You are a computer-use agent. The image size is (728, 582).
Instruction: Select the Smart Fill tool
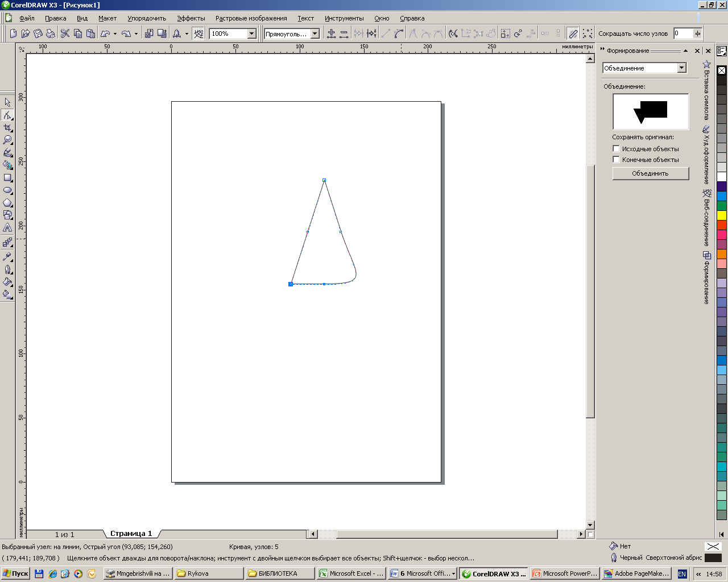(x=7, y=165)
